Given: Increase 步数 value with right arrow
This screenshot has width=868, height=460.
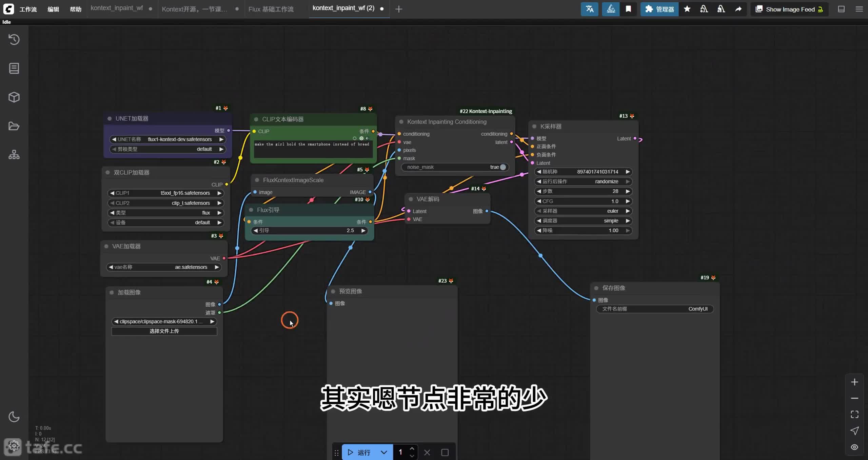Looking at the screenshot, I should [x=628, y=191].
